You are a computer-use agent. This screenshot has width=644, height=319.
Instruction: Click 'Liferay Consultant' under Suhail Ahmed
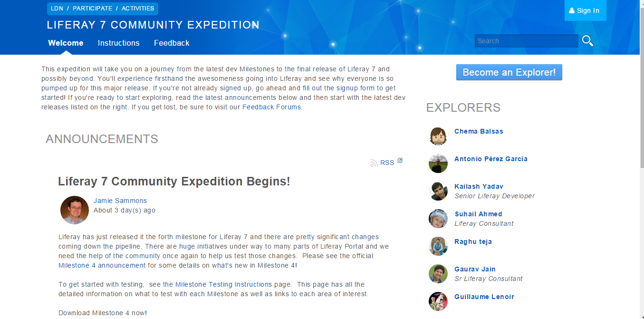(484, 223)
